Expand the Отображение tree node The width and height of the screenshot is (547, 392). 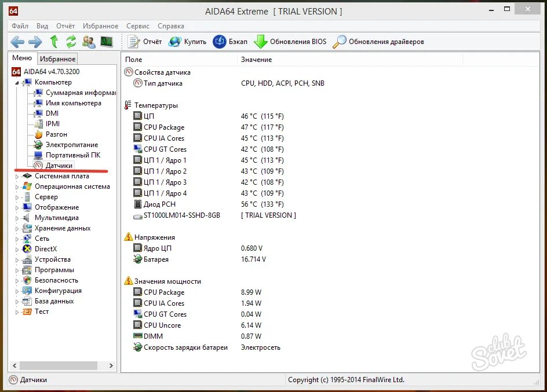click(x=17, y=208)
